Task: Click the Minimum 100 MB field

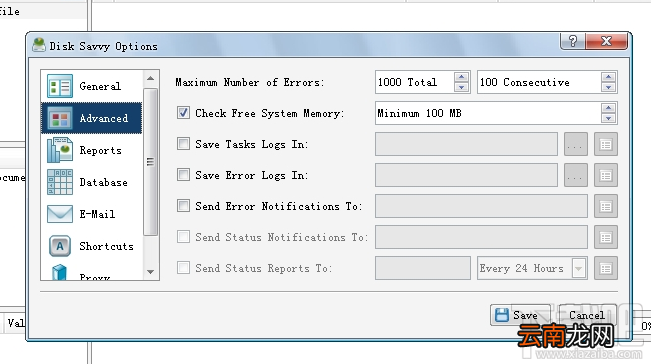Action: point(488,113)
